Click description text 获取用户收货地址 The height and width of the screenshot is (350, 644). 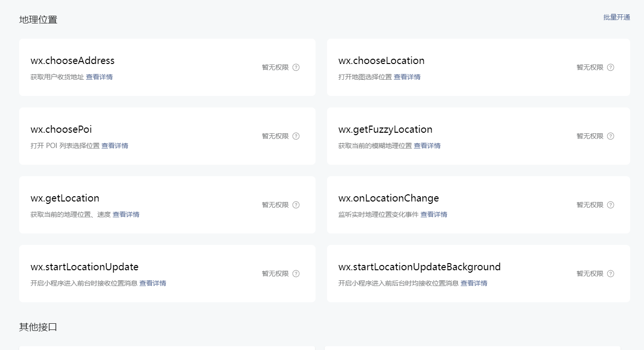pyautogui.click(x=57, y=77)
